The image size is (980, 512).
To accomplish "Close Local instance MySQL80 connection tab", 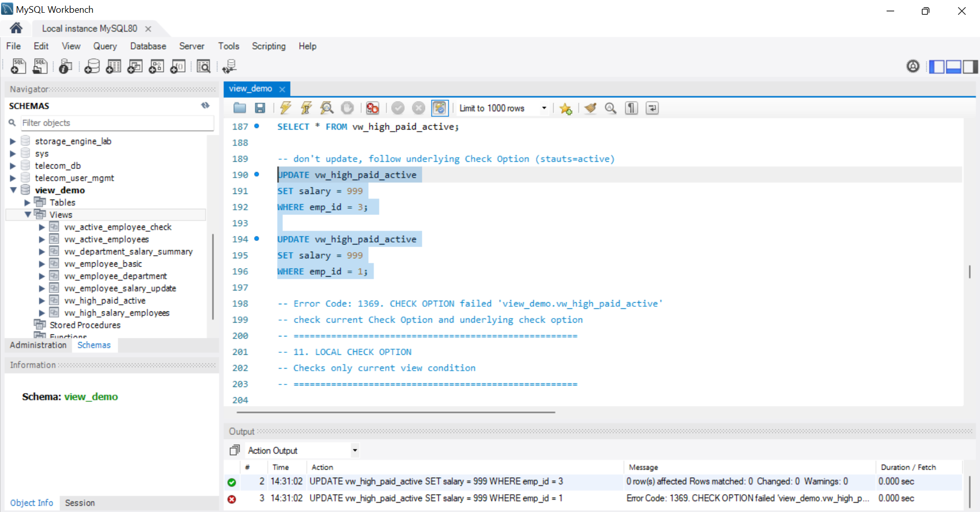I will pyautogui.click(x=148, y=29).
